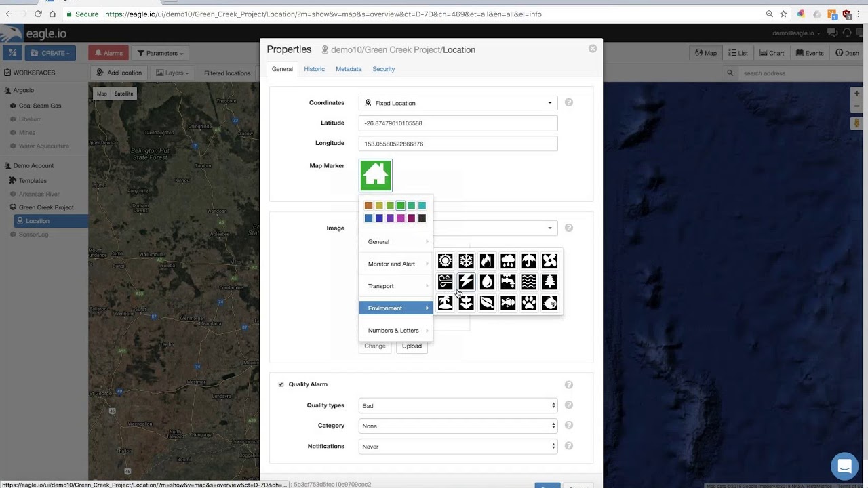Select the leaf marker icon
Image resolution: width=868 pixels, height=488 pixels.
[x=487, y=303]
